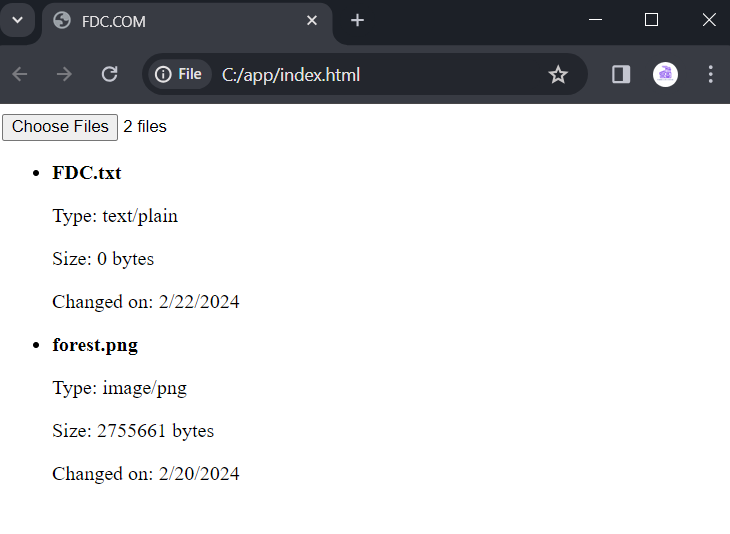Click the forest.png file name
This screenshot has height=534, width=730.
95,345
